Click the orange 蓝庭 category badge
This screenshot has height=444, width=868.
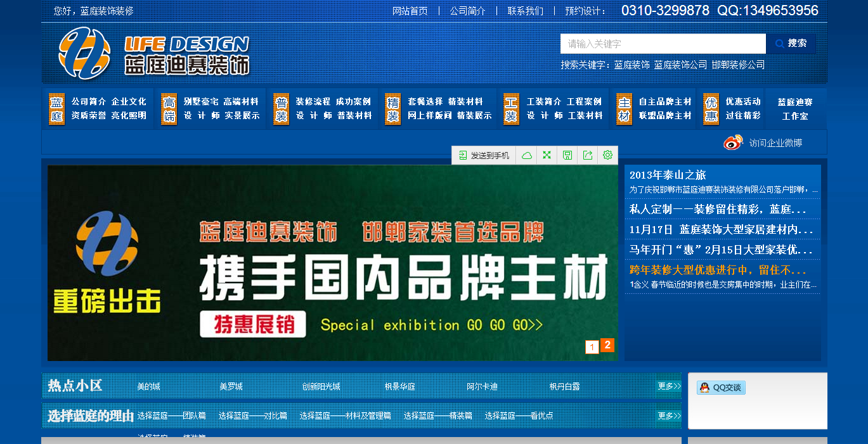(x=57, y=109)
